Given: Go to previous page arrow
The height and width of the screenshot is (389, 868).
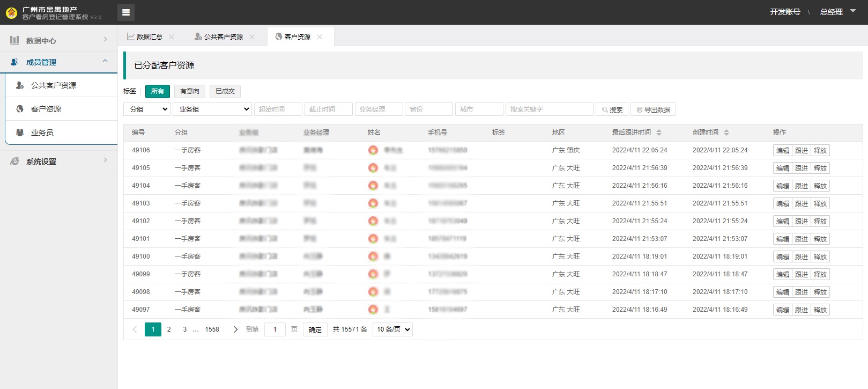Looking at the screenshot, I should 135,329.
